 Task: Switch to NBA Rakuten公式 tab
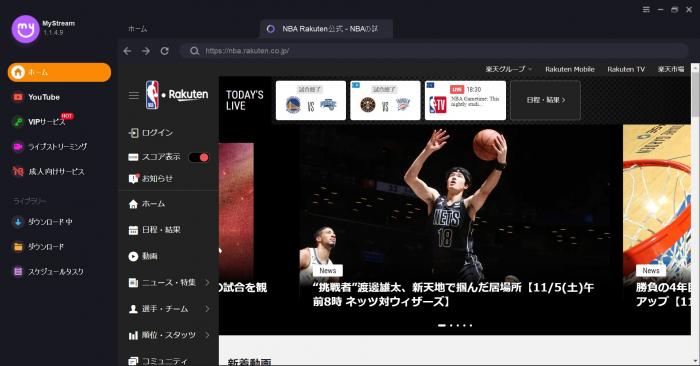coord(326,29)
